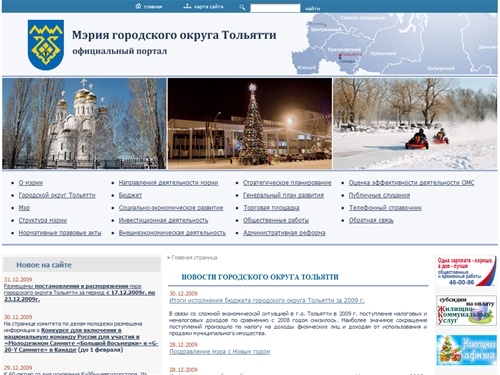
Task: Click 'Новости городского округа Тольятти' heading
Action: (260, 277)
